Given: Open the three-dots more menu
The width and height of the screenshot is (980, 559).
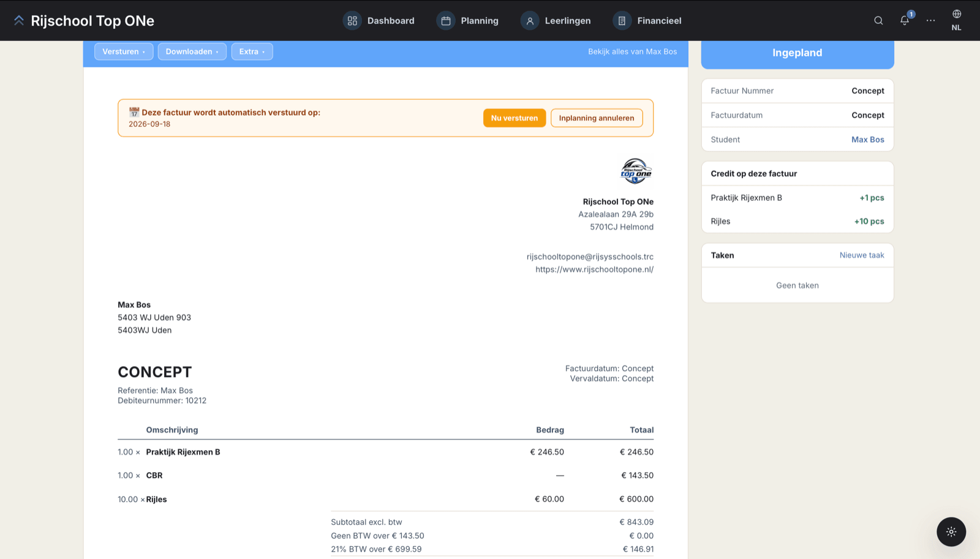Looking at the screenshot, I should click(931, 21).
